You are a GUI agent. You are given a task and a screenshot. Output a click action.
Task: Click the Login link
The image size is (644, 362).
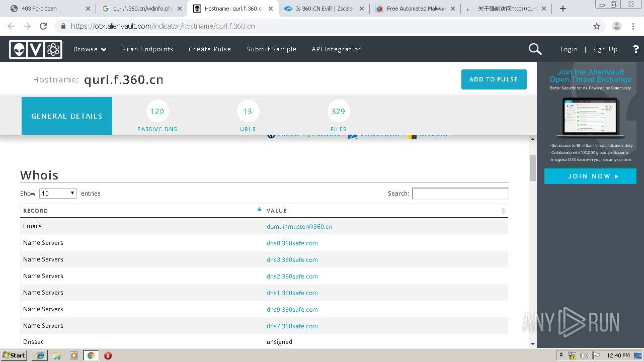(x=569, y=49)
